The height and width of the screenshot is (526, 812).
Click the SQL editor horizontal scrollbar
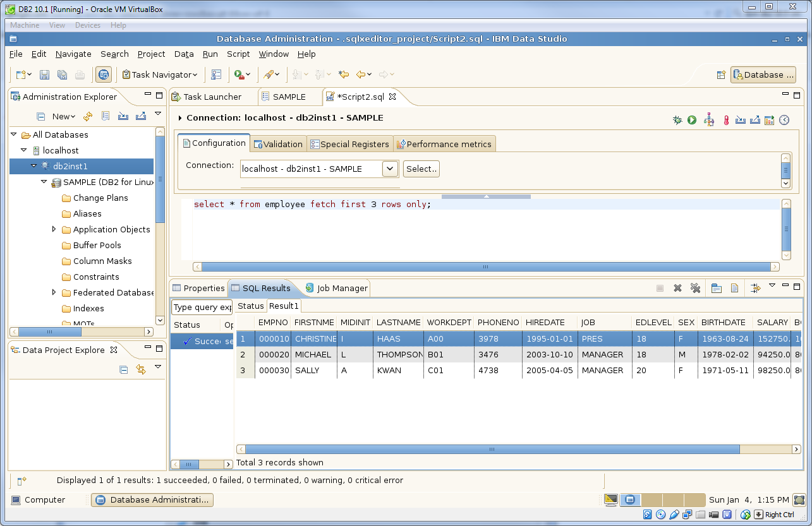point(487,267)
